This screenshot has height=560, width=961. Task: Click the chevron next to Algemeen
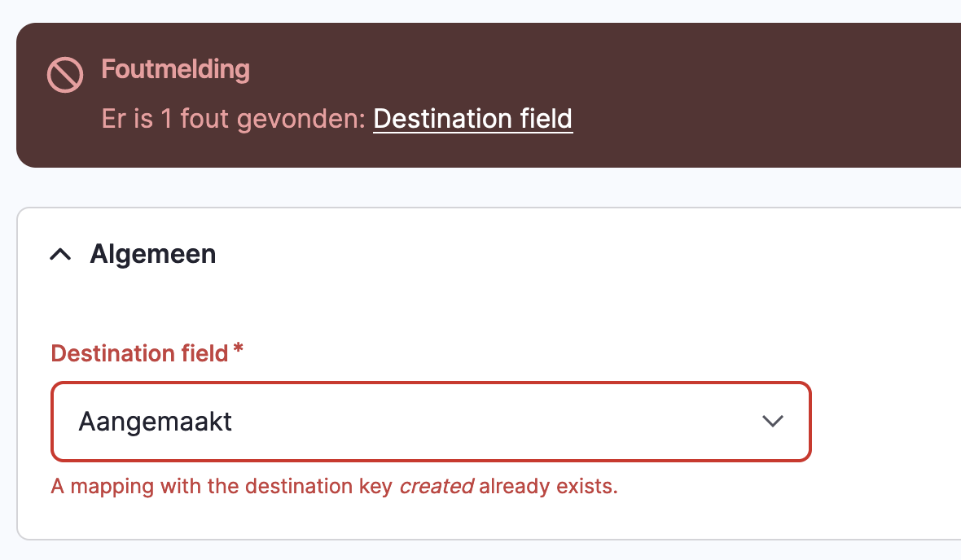pos(59,254)
